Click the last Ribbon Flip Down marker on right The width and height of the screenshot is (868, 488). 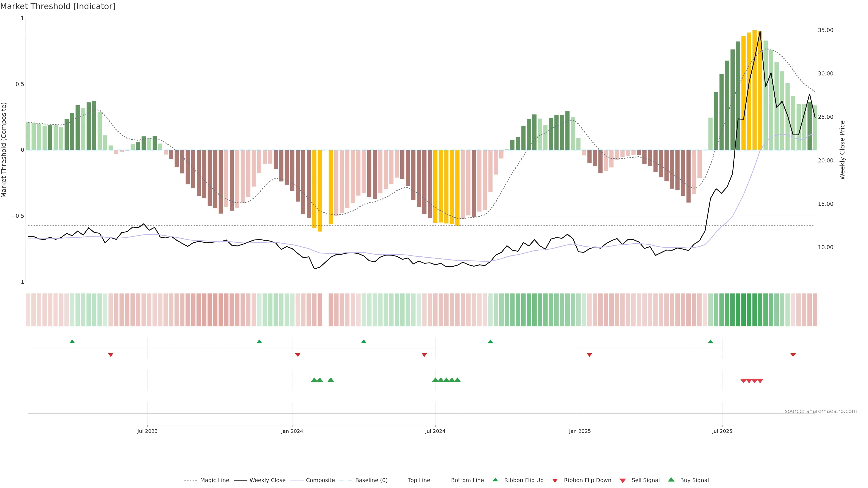pos(793,355)
